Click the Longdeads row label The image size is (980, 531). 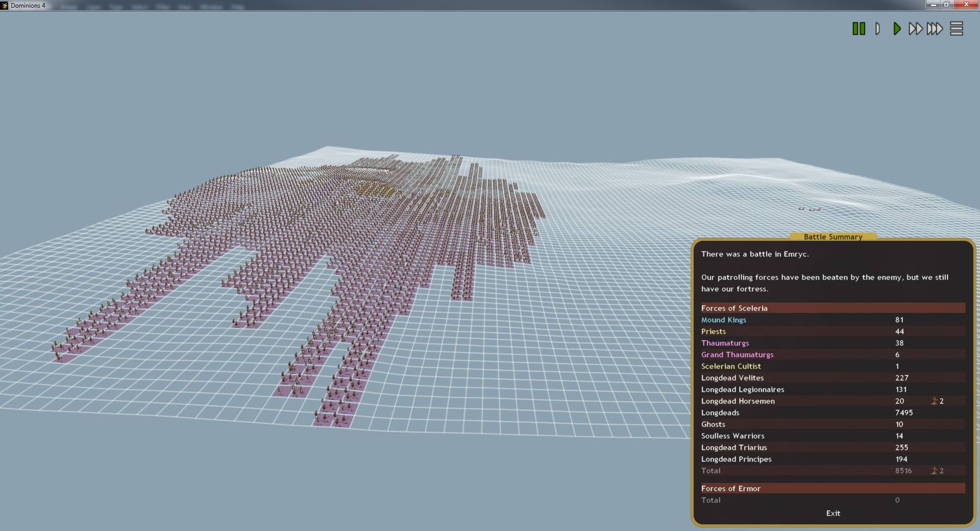pos(720,413)
